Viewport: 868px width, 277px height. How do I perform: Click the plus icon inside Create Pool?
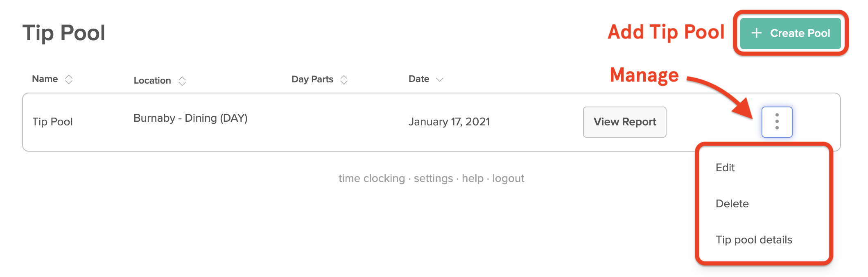tap(757, 33)
